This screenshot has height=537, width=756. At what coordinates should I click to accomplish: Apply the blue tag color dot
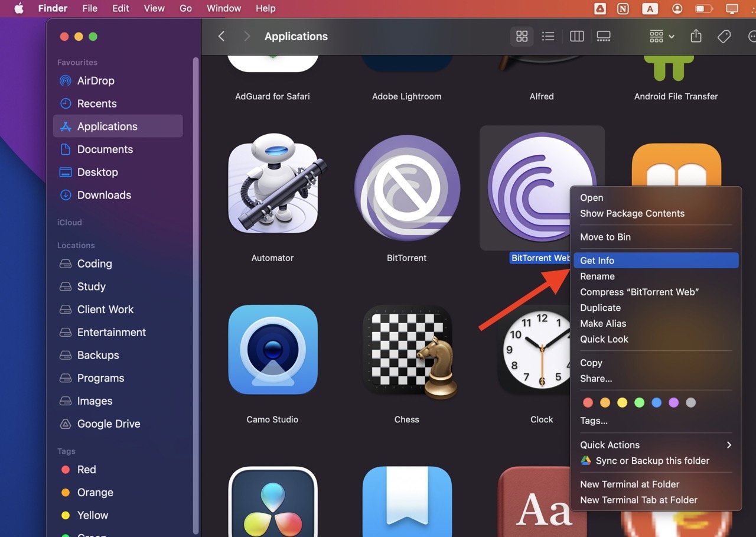point(656,402)
